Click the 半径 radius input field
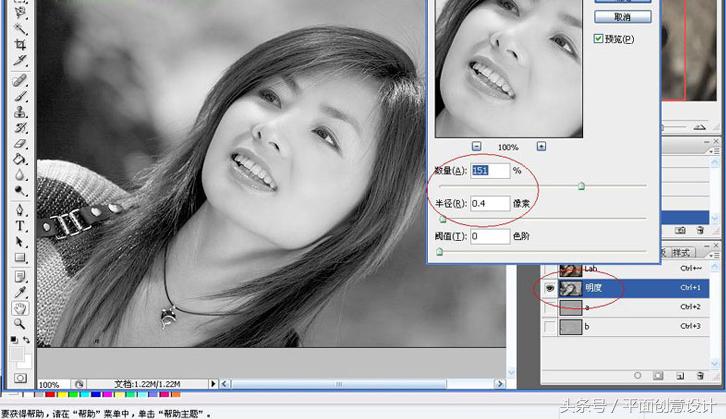726x419 pixels. click(x=489, y=204)
